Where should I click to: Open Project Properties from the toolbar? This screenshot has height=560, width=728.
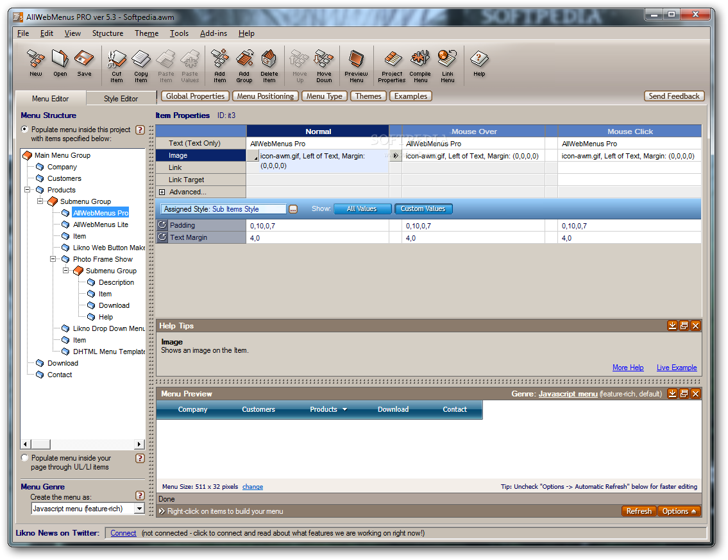coord(392,67)
